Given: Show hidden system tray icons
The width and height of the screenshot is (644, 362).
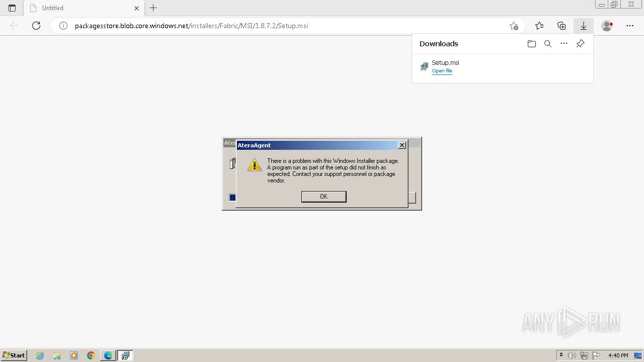Looking at the screenshot, I should coord(561,355).
